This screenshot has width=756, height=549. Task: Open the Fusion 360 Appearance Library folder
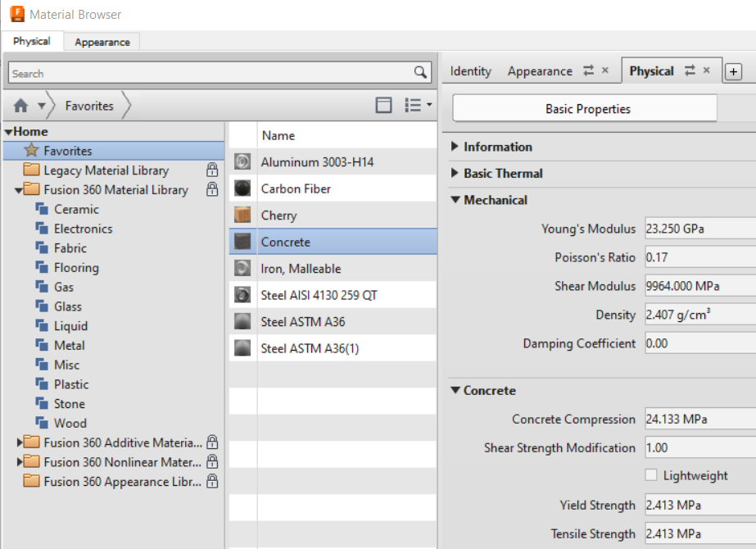pyautogui.click(x=31, y=481)
